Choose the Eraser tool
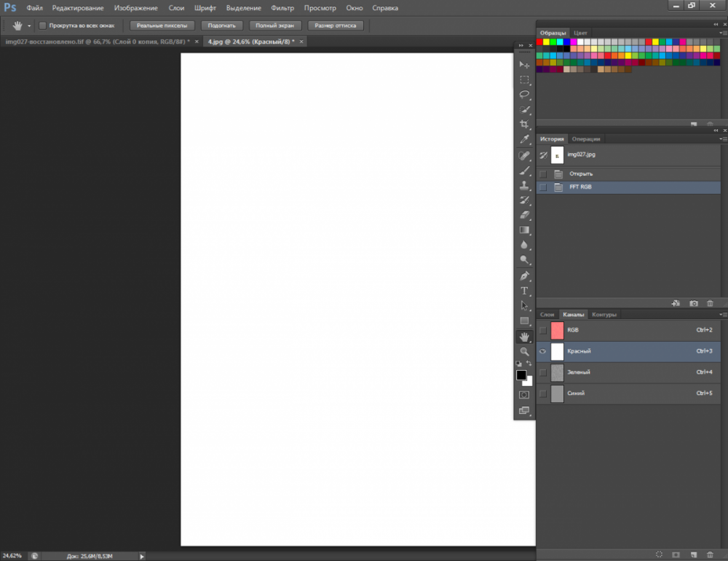The width and height of the screenshot is (728, 561). tap(523, 215)
